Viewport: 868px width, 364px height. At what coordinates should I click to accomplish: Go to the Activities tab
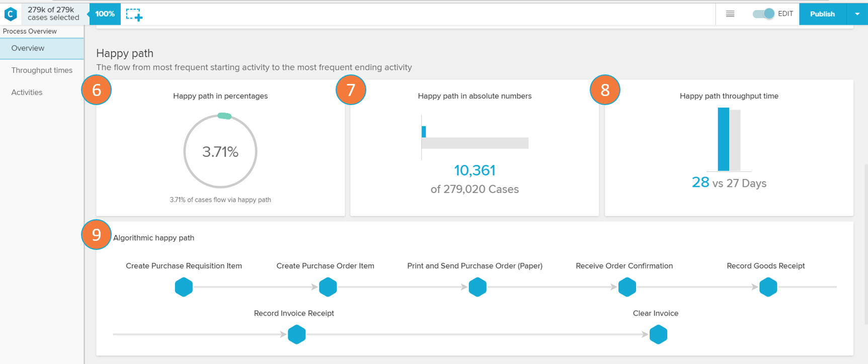point(27,93)
